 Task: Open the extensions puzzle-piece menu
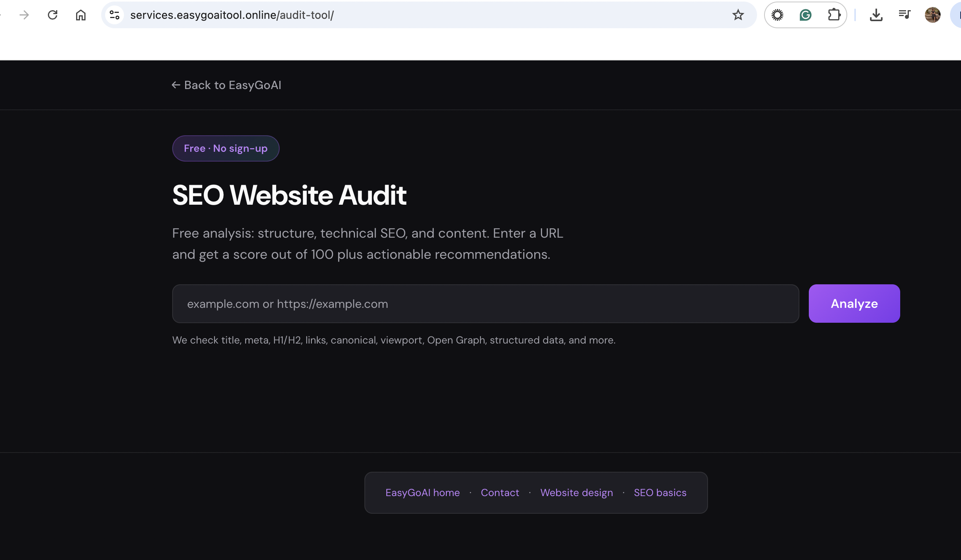(x=835, y=15)
